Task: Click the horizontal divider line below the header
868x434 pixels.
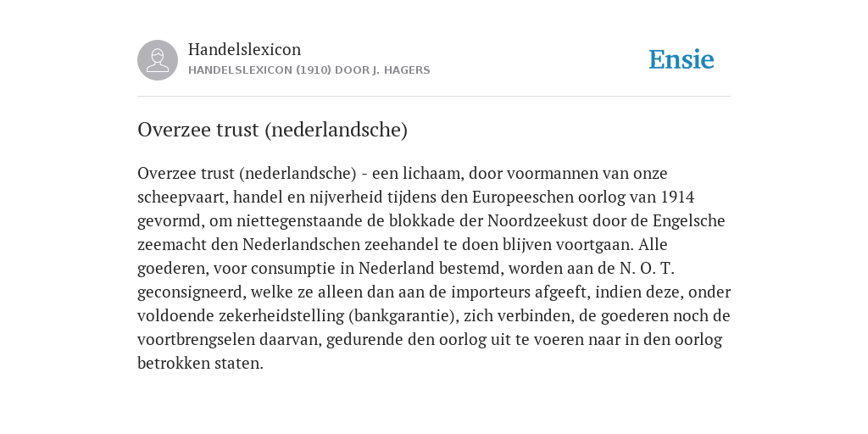Action: pos(434,97)
